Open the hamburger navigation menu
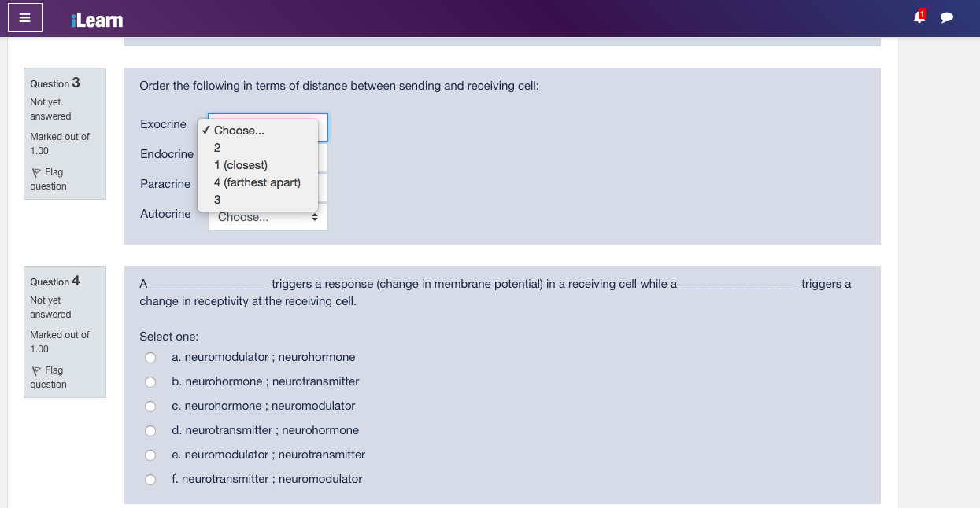The image size is (980, 508). click(24, 18)
